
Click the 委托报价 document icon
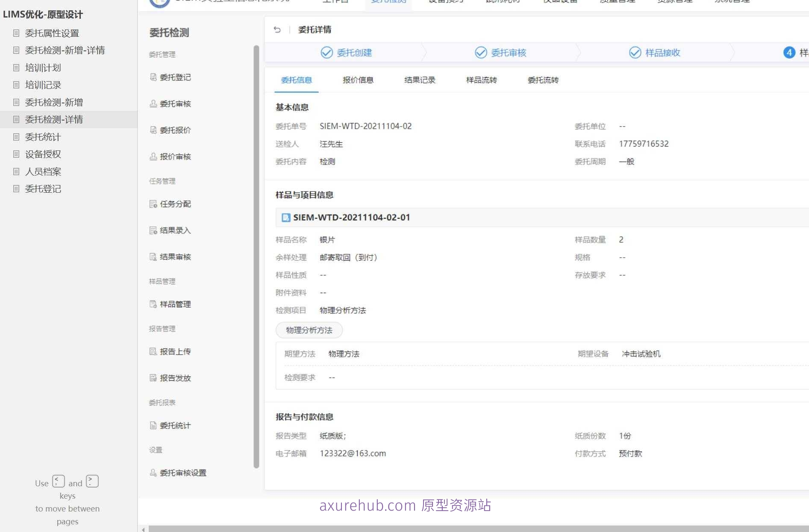153,130
